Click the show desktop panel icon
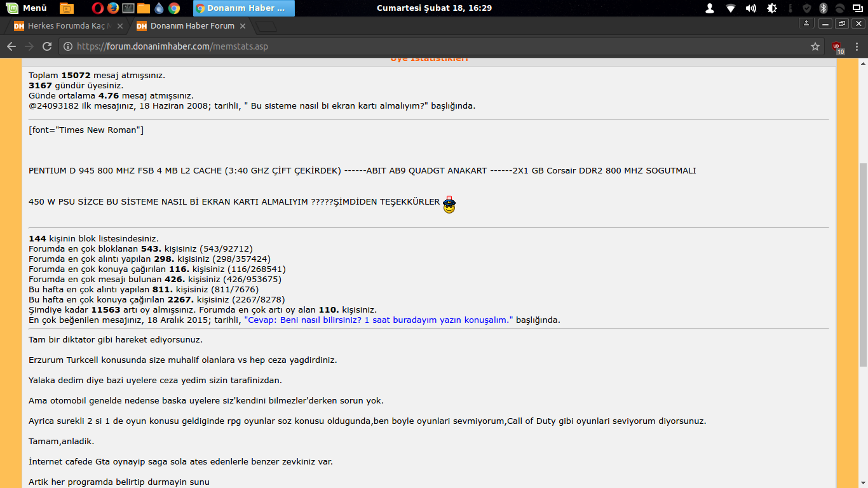 click(66, 8)
